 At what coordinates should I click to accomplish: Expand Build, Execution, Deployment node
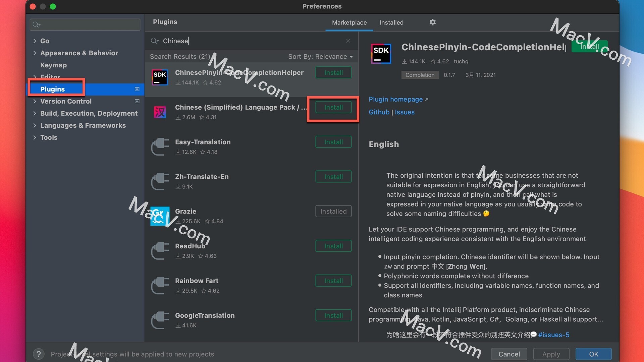(x=35, y=113)
